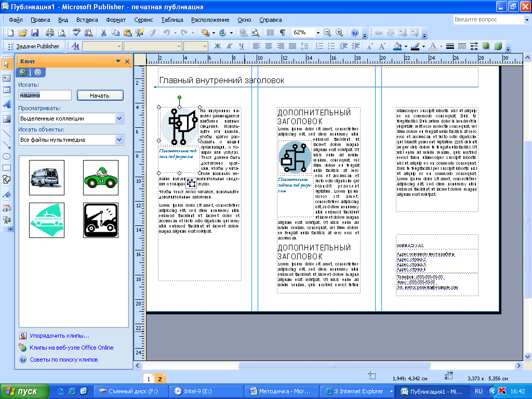Select the Picture Frame tool
Screen dimensions: 532x399
6,119
